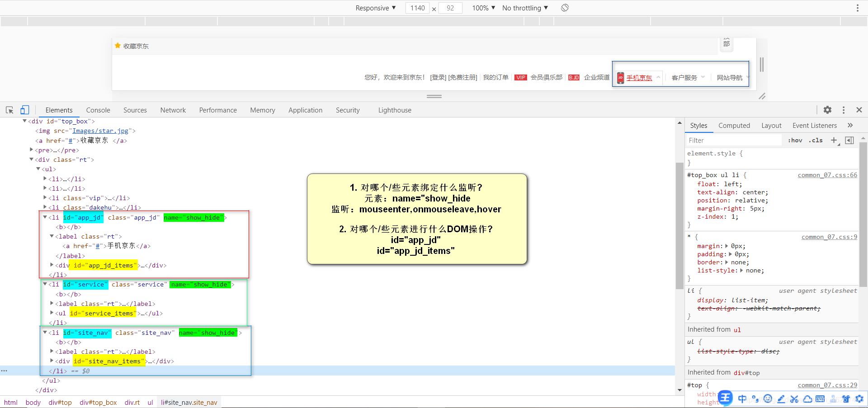868x408 pixels.
Task: Switch to Layout styles tab
Action: click(x=771, y=126)
